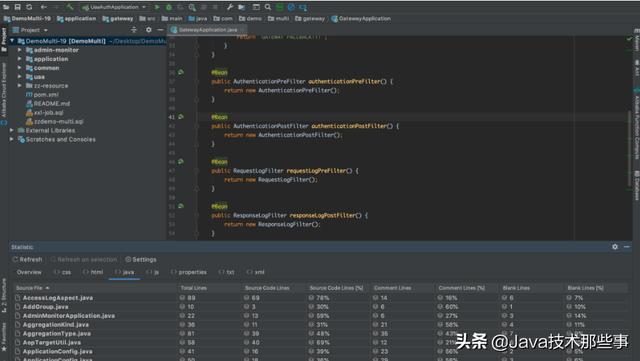This screenshot has width=640, height=361.
Task: Sort by Total Lines column header
Action: click(x=210, y=288)
